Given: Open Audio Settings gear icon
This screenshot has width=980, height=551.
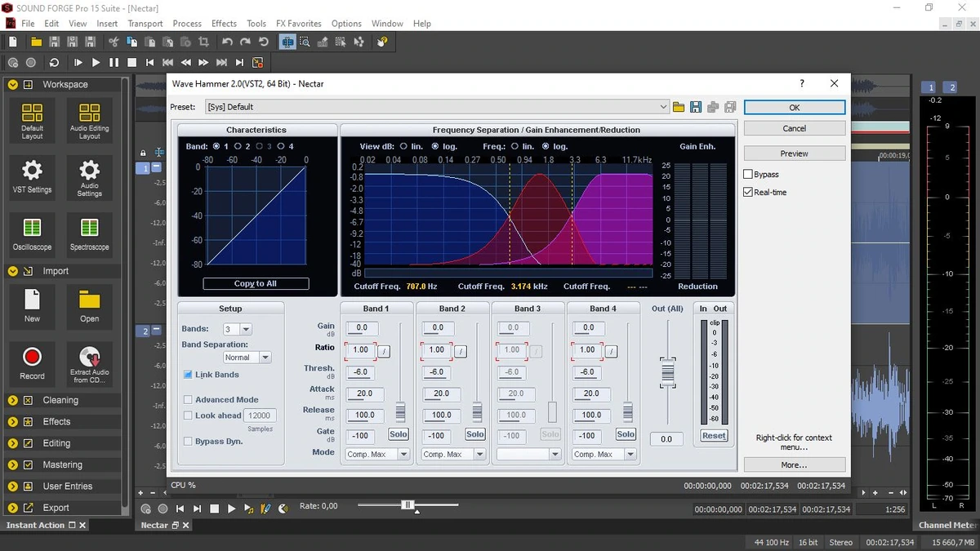Looking at the screenshot, I should 89,177.
